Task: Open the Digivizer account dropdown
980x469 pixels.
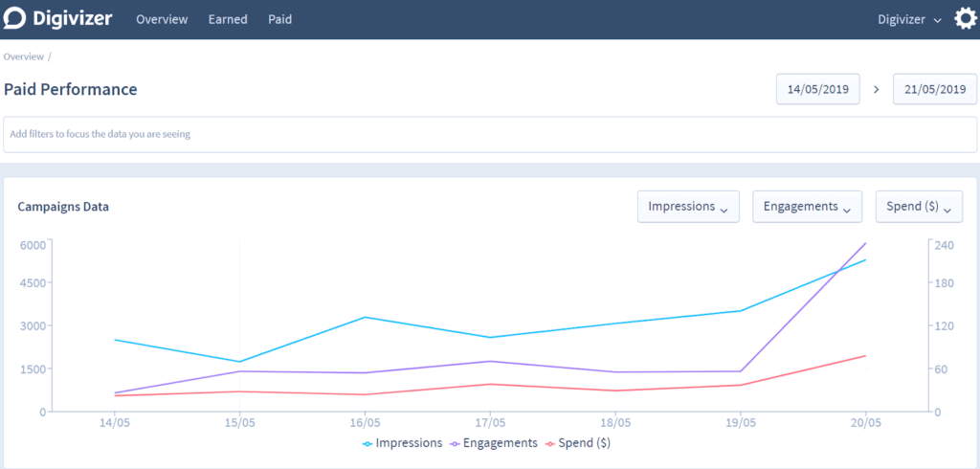Action: (909, 19)
